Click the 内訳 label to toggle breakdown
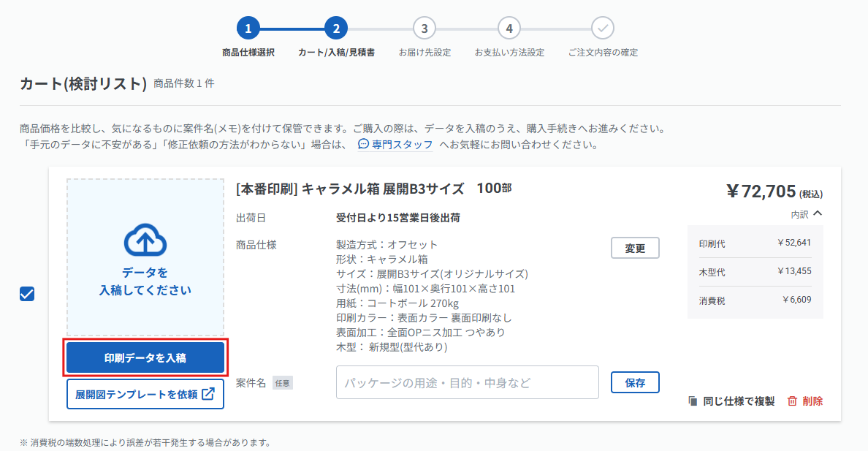Image resolution: width=868 pixels, height=451 pixels. 799,214
